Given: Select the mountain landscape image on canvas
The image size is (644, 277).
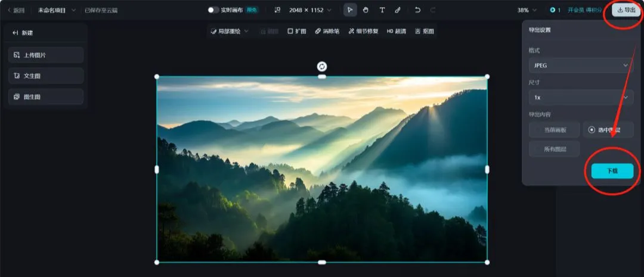Looking at the screenshot, I should click(x=322, y=169).
